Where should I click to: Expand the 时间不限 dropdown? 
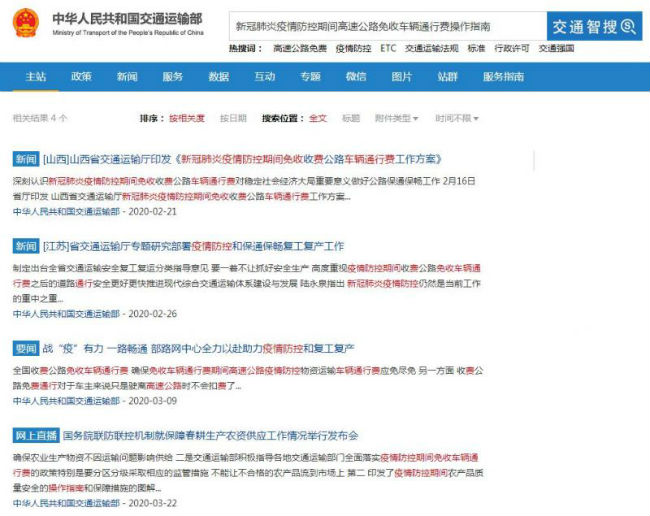click(457, 119)
